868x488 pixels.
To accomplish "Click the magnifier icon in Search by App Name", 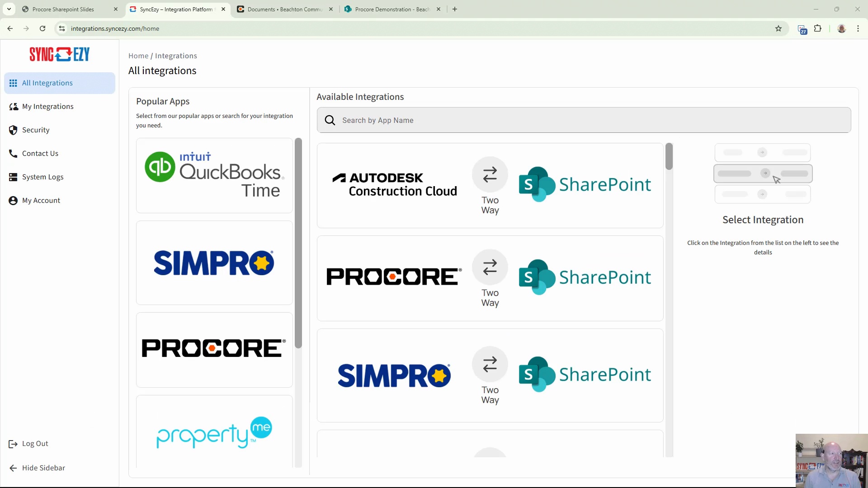I will click(330, 120).
